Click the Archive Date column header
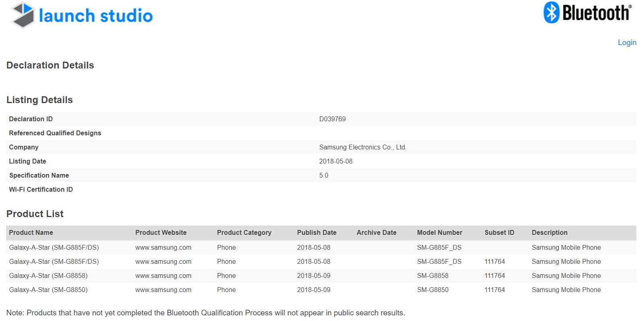The width and height of the screenshot is (644, 321). (376, 232)
